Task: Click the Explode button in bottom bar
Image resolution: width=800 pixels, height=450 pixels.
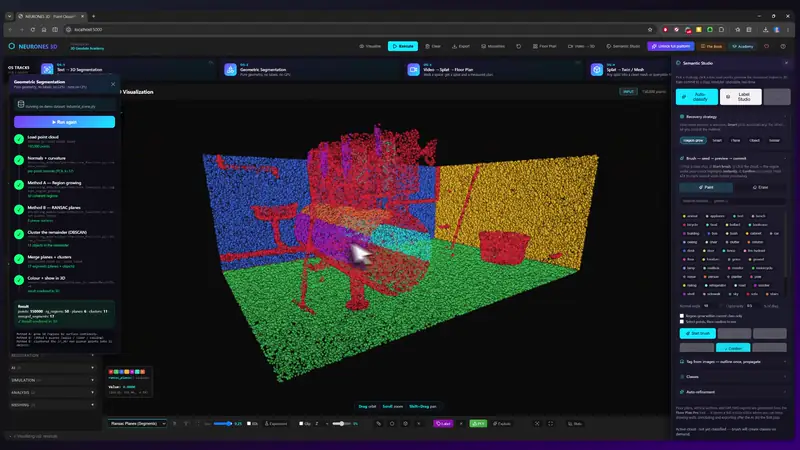Action: point(502,423)
